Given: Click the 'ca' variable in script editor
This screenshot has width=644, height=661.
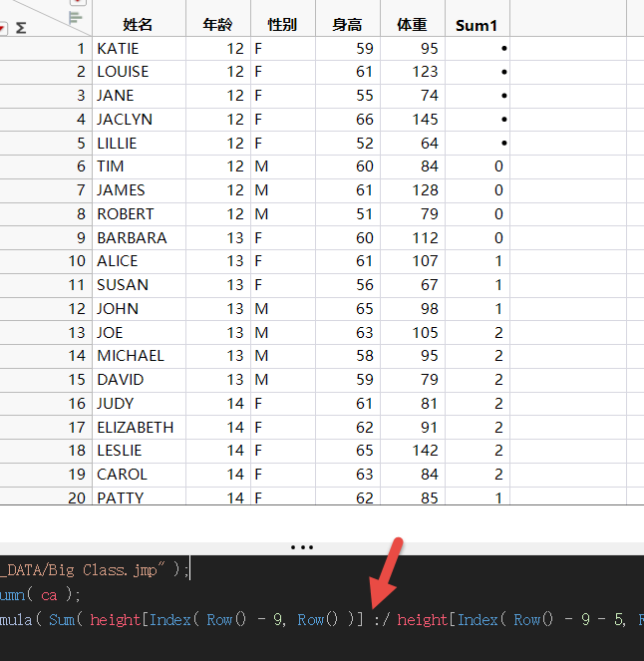Looking at the screenshot, I should (x=49, y=595).
